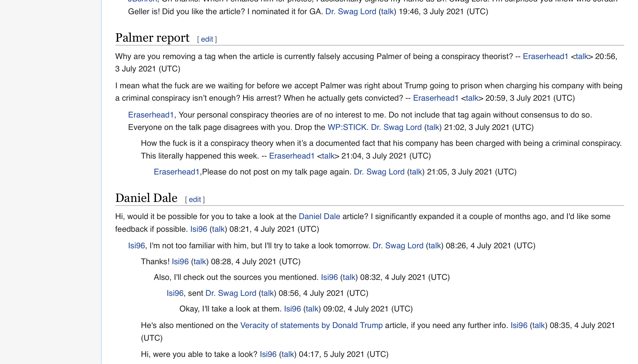Screen dimensions: 638x364
Task: Visit Isi96 signature at 08:35
Action: (519, 325)
